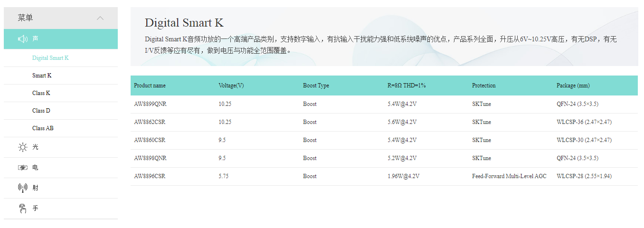Select Class D in the sidebar
This screenshot has height=228, width=644.
(x=41, y=111)
